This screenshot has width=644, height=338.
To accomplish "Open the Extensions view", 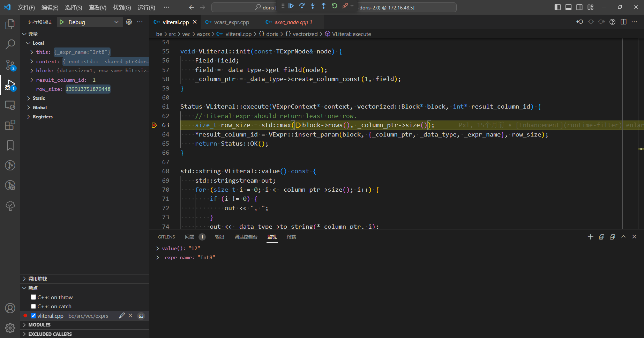I will 10,125.
